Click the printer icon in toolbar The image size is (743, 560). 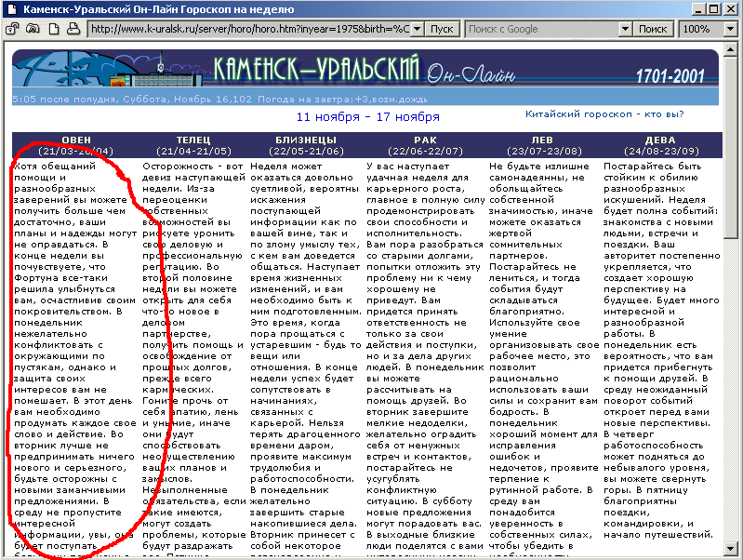[x=73, y=29]
